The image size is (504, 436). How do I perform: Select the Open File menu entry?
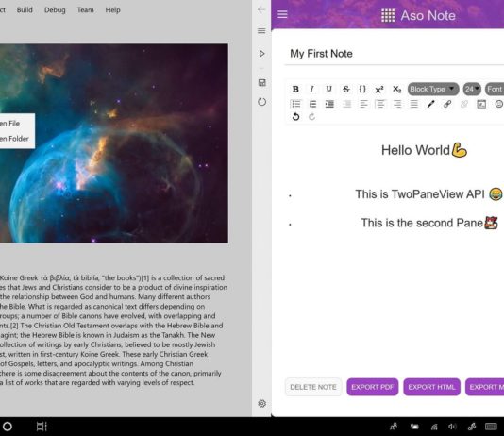[17, 124]
